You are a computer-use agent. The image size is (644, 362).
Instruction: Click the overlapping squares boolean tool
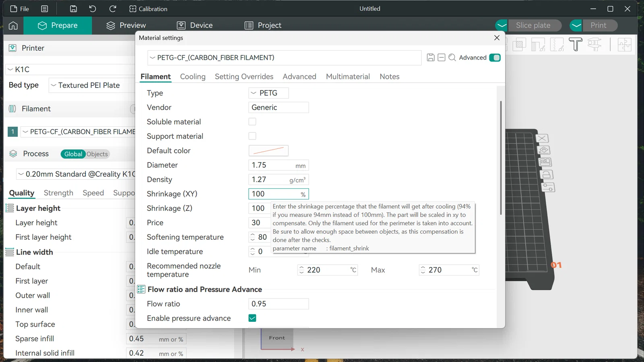[519, 44]
